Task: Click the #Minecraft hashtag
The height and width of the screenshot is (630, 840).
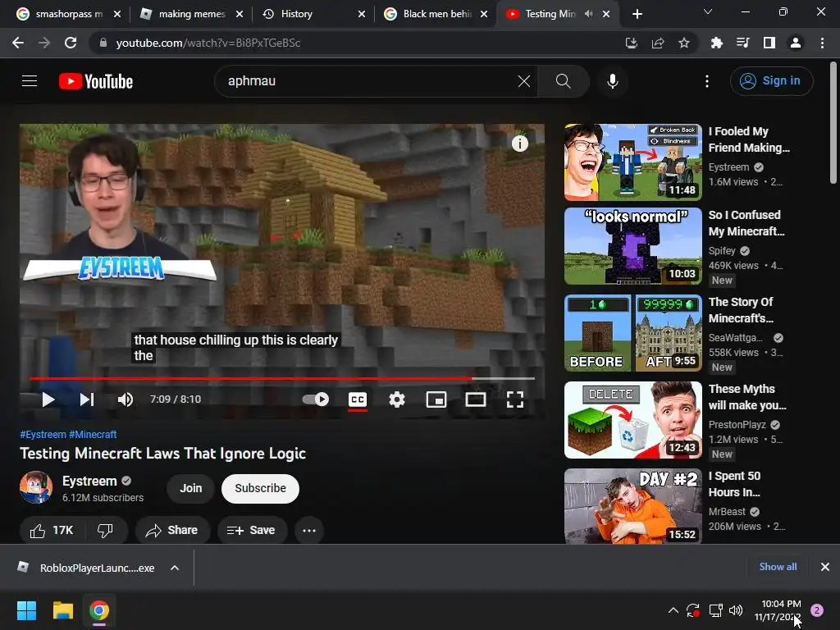Action: pyautogui.click(x=93, y=435)
